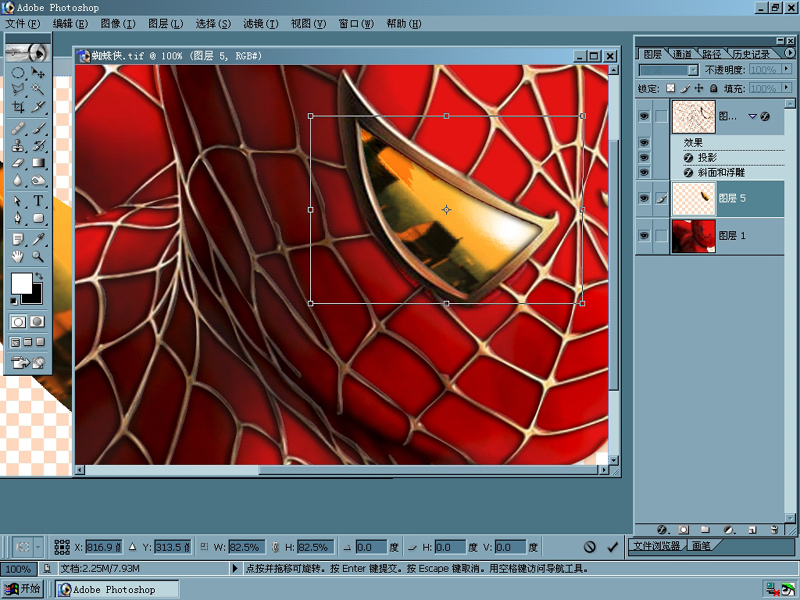Click Adobe Photoshop taskbar button
The image size is (800, 600).
(118, 589)
